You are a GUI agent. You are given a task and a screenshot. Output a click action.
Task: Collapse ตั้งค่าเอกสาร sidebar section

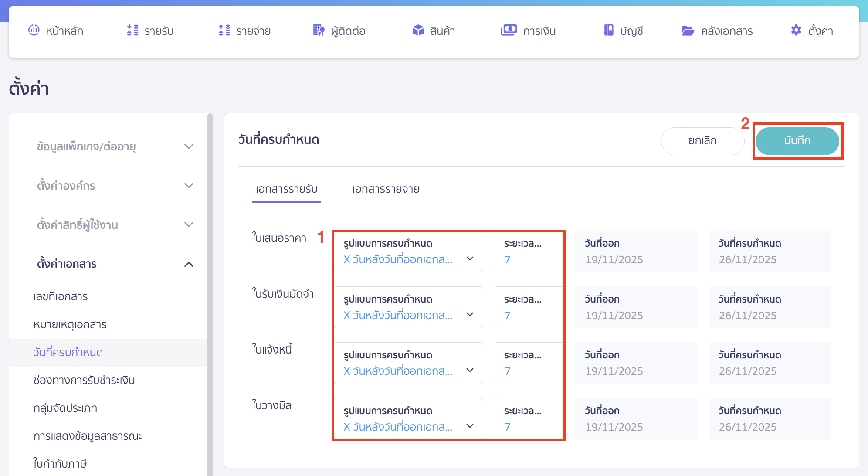(189, 264)
